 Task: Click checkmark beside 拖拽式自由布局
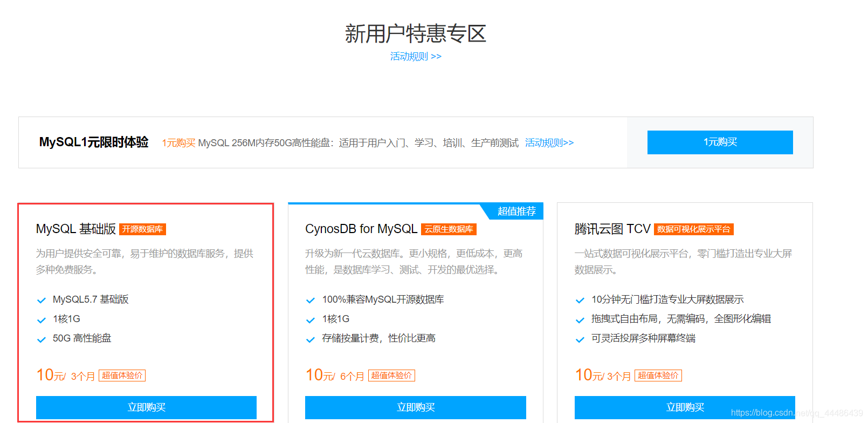click(x=580, y=320)
